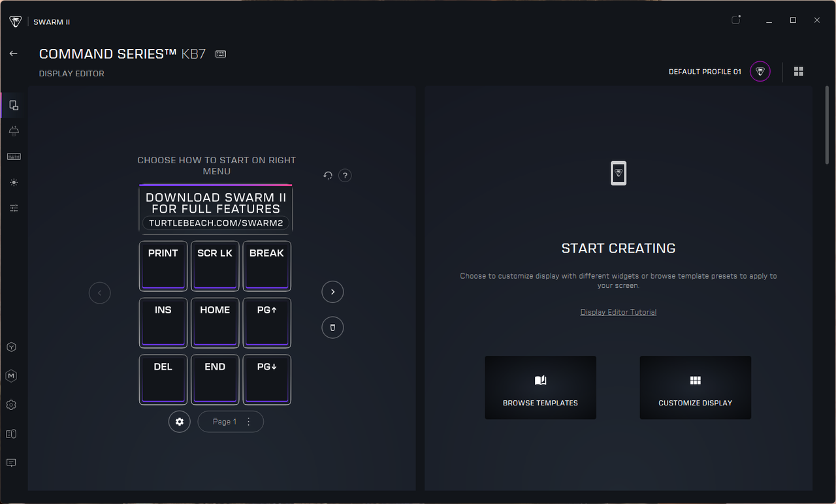836x504 pixels.
Task: Open page settings gear below the keys
Action: pyautogui.click(x=180, y=422)
